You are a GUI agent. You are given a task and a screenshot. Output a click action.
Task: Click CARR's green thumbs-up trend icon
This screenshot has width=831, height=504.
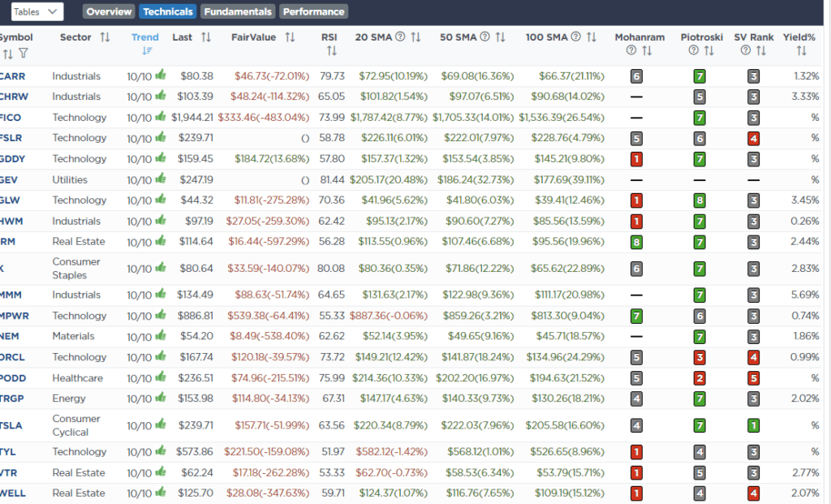(161, 75)
